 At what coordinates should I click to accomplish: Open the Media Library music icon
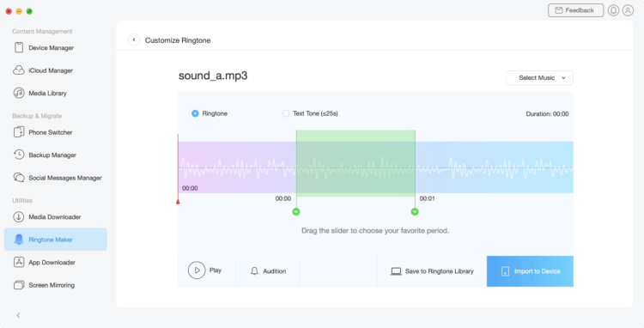click(x=19, y=94)
